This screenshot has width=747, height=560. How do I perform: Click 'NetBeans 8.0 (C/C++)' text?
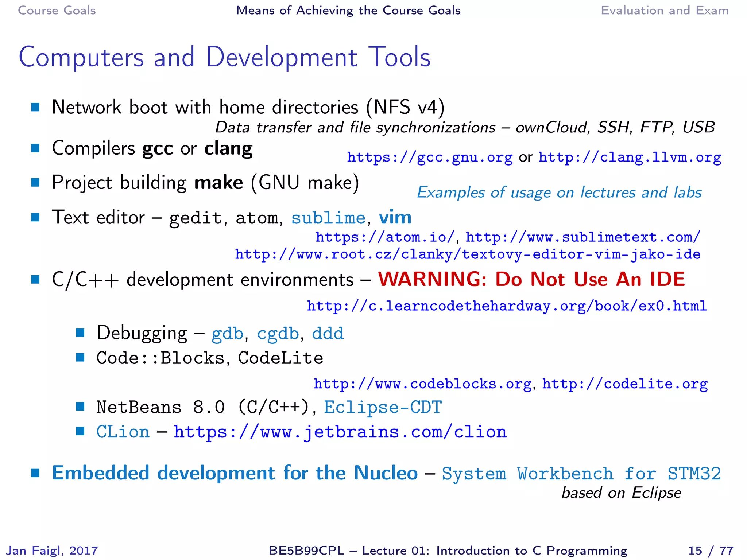click(x=203, y=407)
